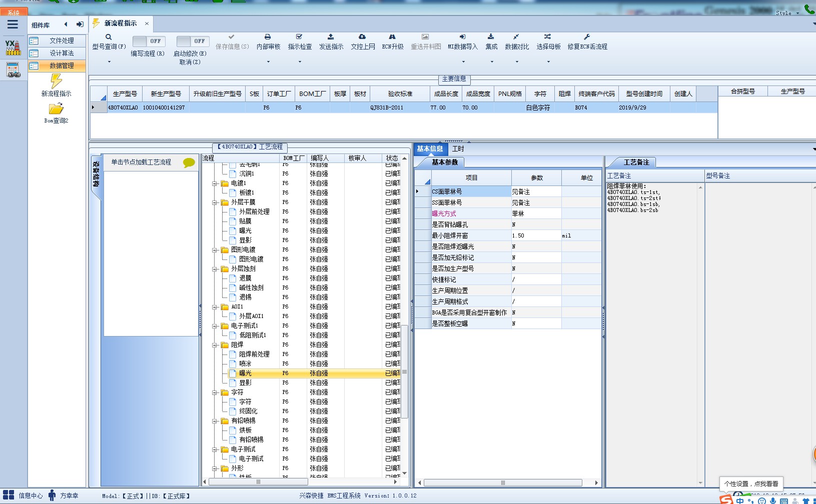Click the 数据对比 compare icon
816x504 pixels.
click(x=516, y=37)
